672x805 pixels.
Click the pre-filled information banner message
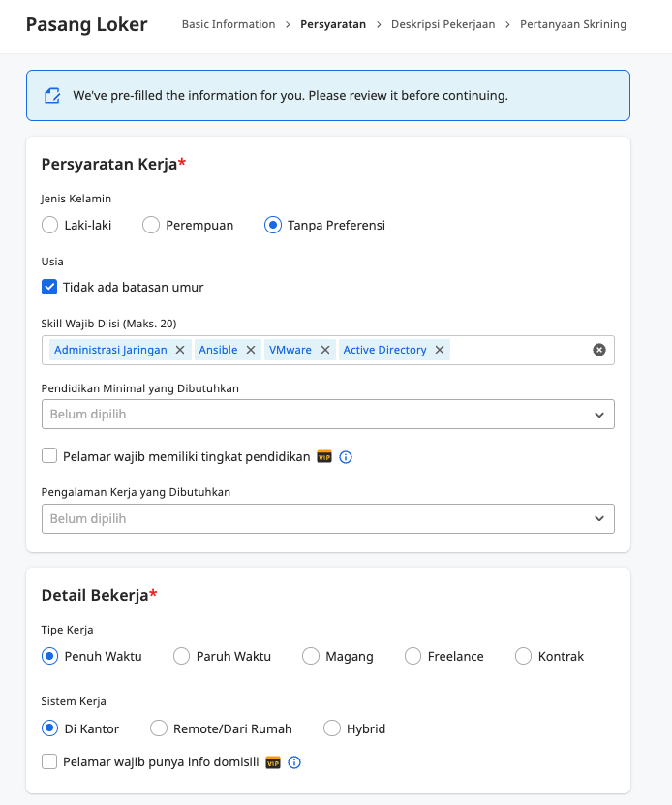coord(290,96)
